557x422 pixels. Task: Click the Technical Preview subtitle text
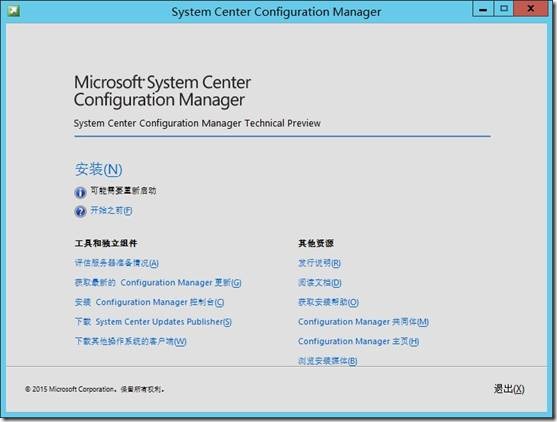point(197,123)
